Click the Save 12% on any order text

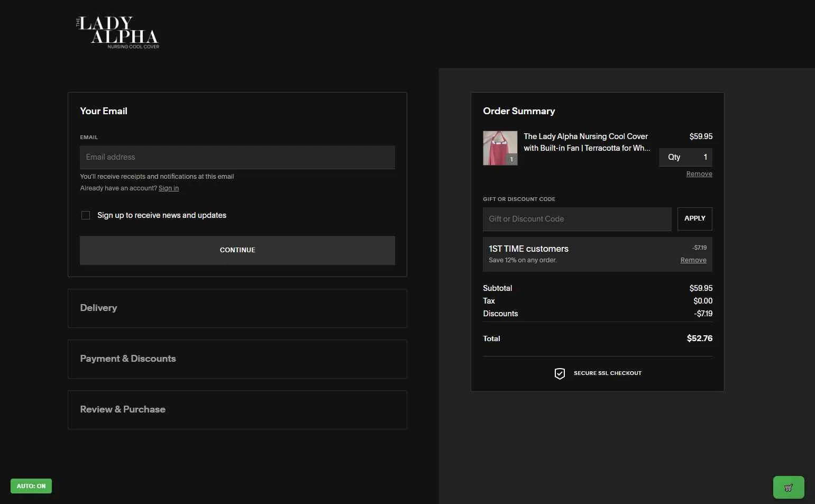tap(523, 260)
